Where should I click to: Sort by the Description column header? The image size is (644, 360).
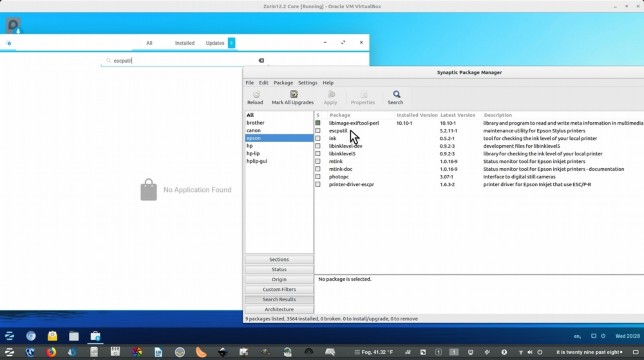click(498, 115)
